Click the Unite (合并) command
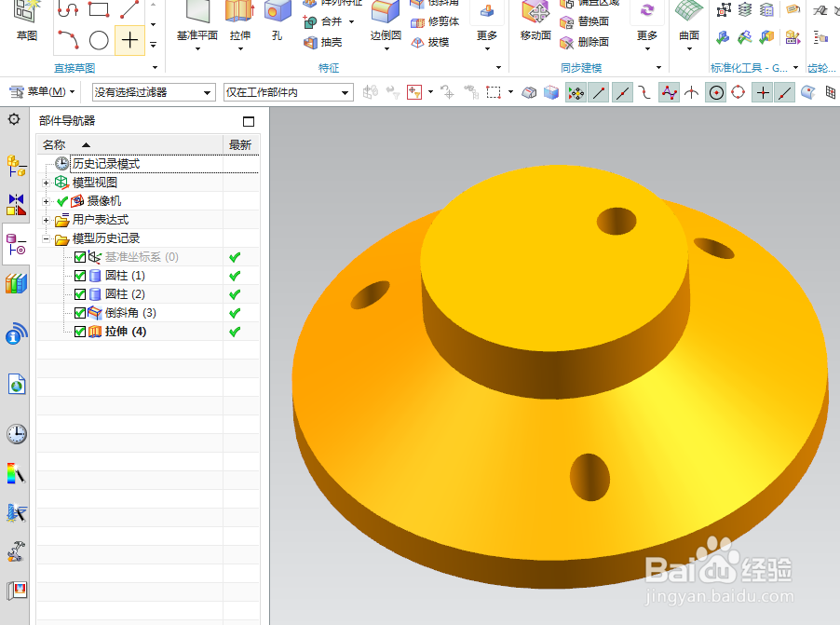Screen dimensions: 840x625 pyautogui.click(x=323, y=21)
